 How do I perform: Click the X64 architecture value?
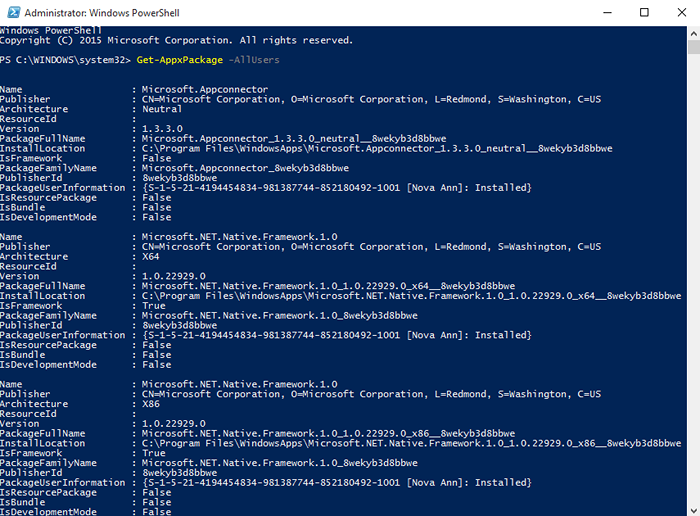(151, 257)
